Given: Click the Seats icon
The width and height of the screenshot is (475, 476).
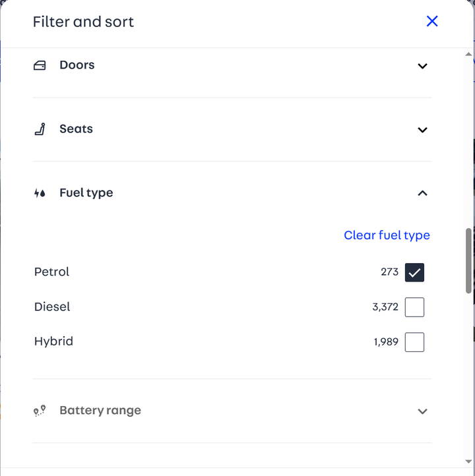Looking at the screenshot, I should pos(40,129).
